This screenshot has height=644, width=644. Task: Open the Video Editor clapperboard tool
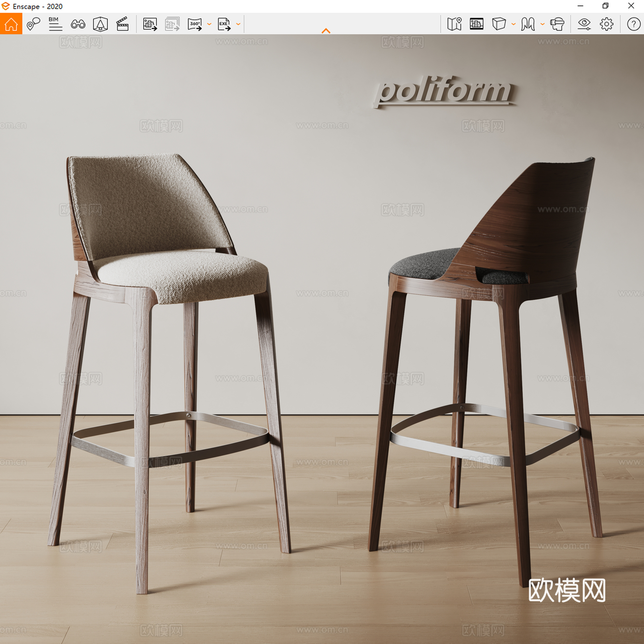pos(123,24)
